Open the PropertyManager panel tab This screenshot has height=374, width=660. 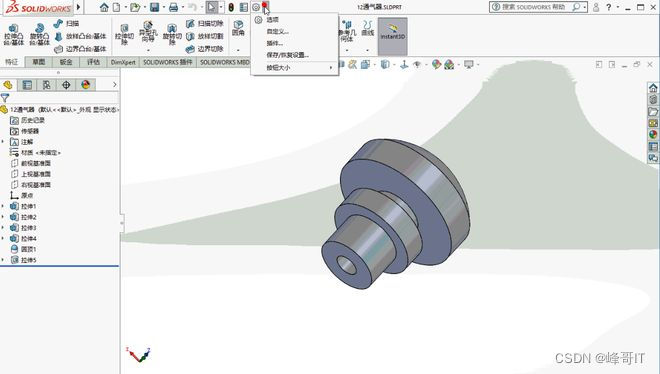[27, 85]
